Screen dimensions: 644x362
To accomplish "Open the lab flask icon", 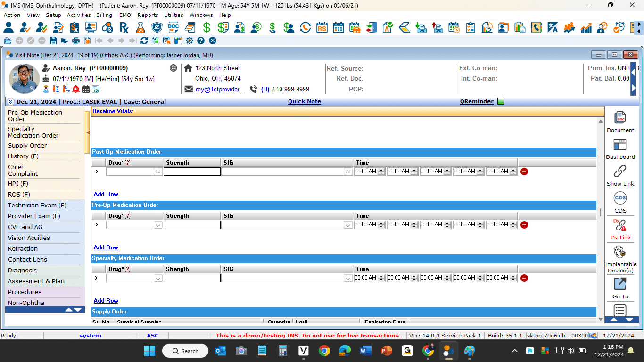I will (140, 27).
